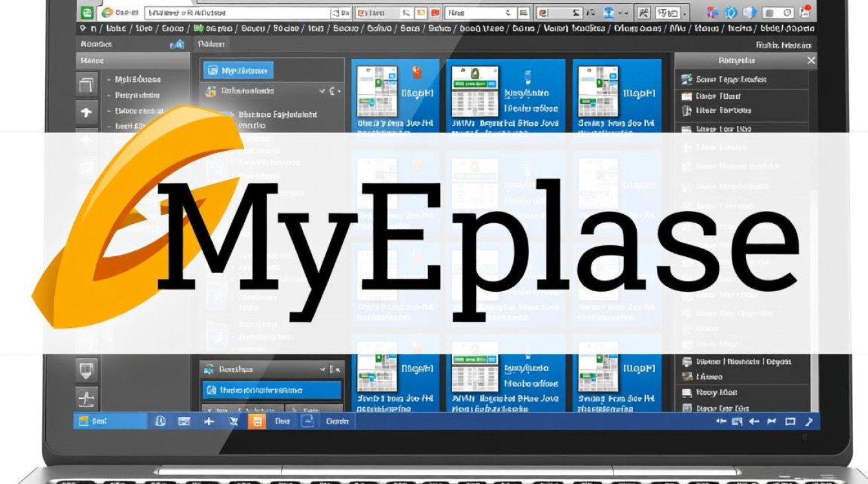The width and height of the screenshot is (868, 484).
Task: Collapse the lower center panel using its chevron
Action: [323, 370]
